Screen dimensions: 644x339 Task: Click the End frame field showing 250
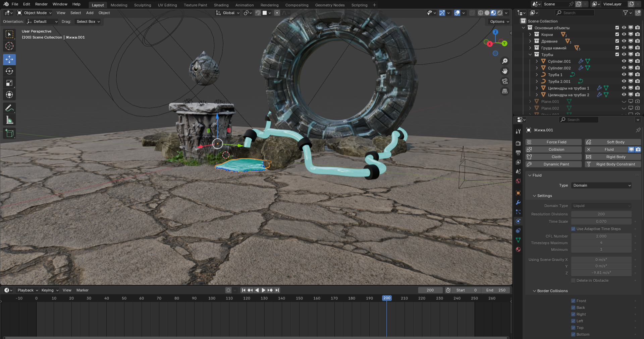point(496,290)
